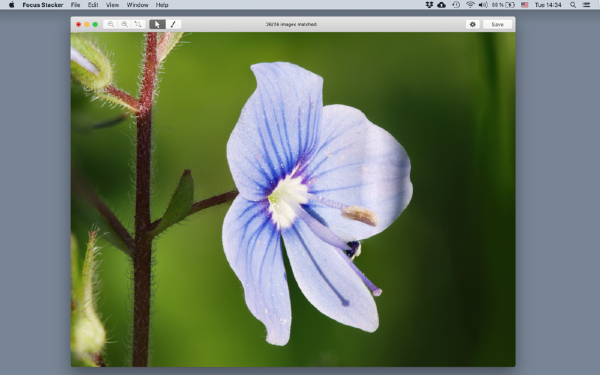
Task: Select the fit-to-window crop icon
Action: [138, 24]
